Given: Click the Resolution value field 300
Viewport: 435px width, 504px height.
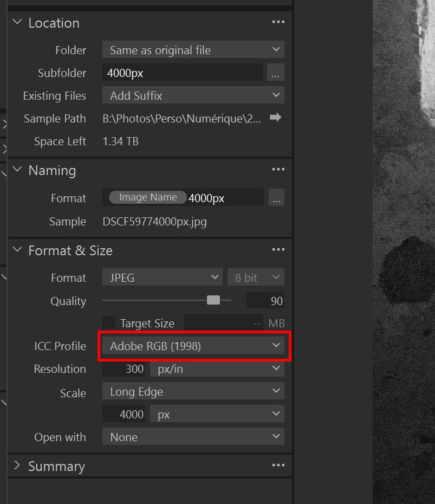Looking at the screenshot, I should coord(124,369).
